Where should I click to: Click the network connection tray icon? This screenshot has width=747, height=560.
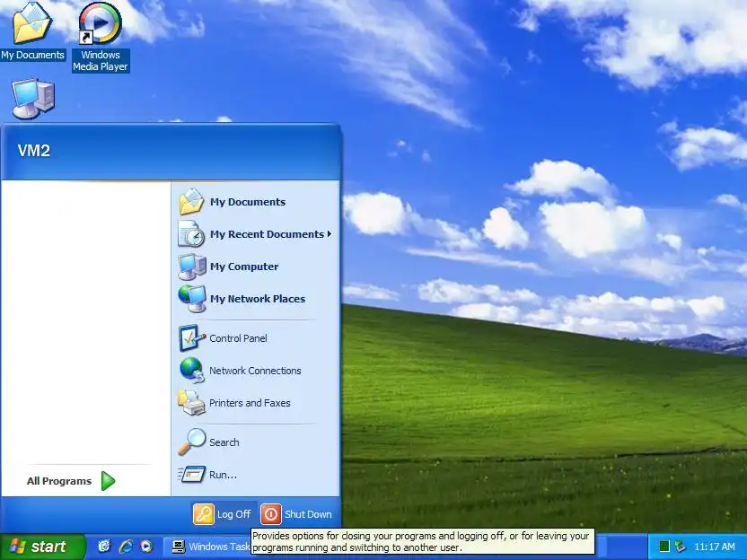681,547
